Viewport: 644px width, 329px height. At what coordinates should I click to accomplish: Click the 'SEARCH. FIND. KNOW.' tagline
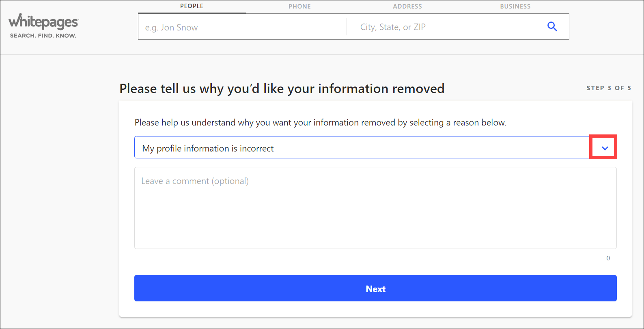43,36
